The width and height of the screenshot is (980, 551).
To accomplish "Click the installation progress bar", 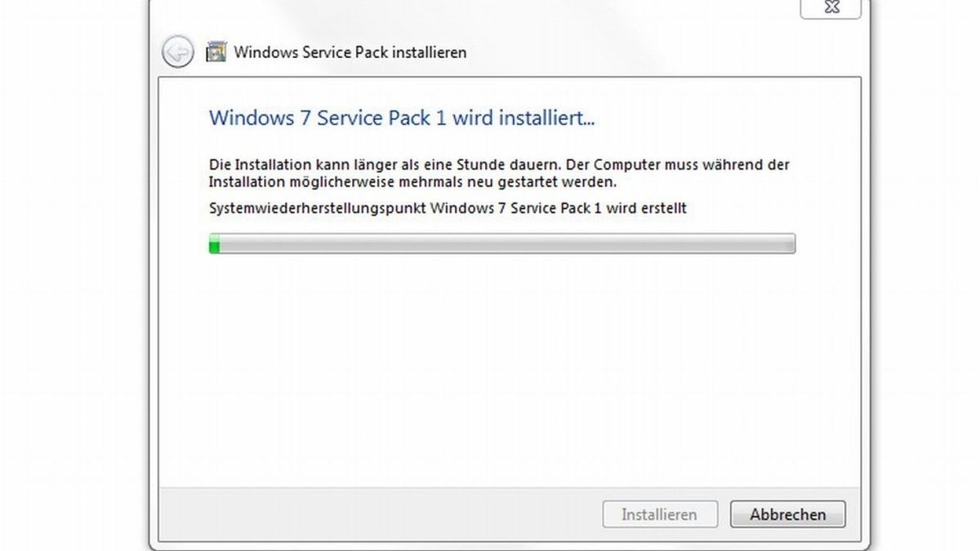I will tap(501, 242).
